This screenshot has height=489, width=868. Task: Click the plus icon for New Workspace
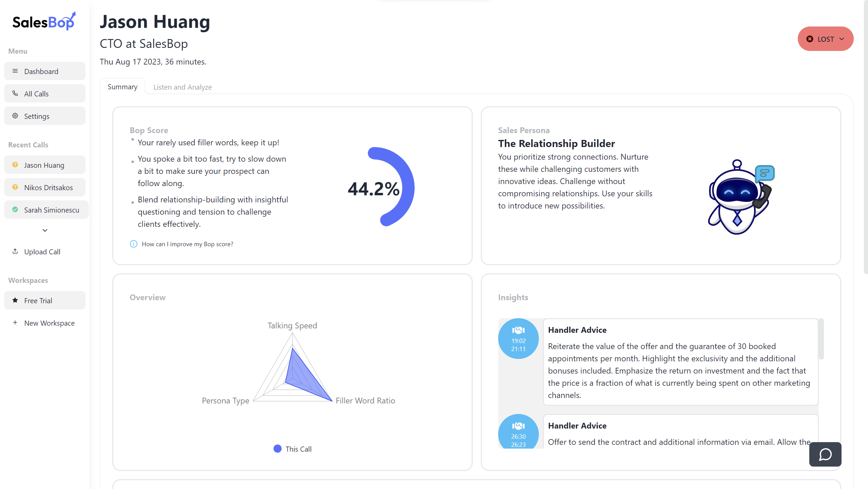click(15, 323)
